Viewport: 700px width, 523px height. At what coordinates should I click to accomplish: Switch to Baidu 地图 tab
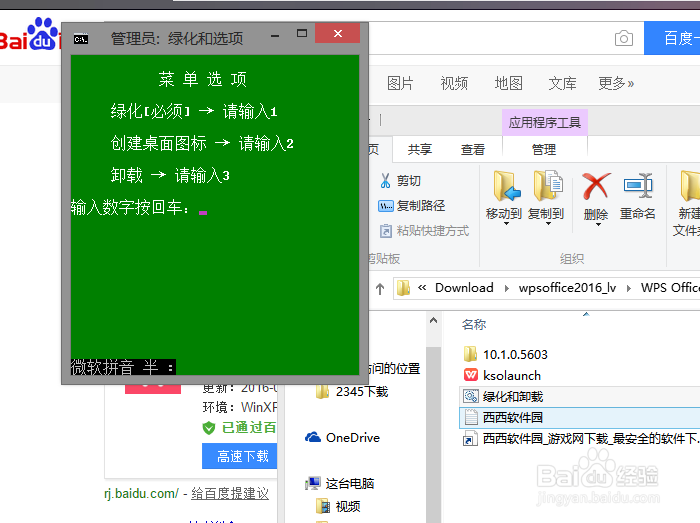click(x=508, y=83)
